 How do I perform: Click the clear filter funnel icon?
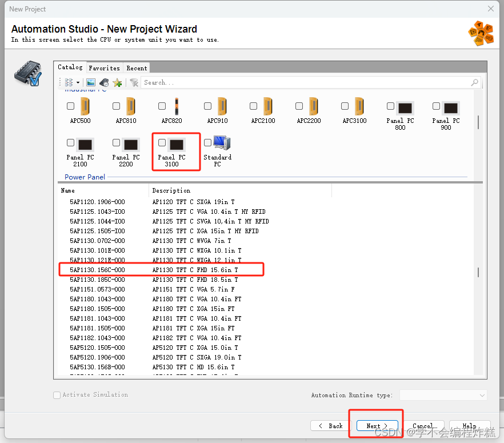pyautogui.click(x=134, y=83)
